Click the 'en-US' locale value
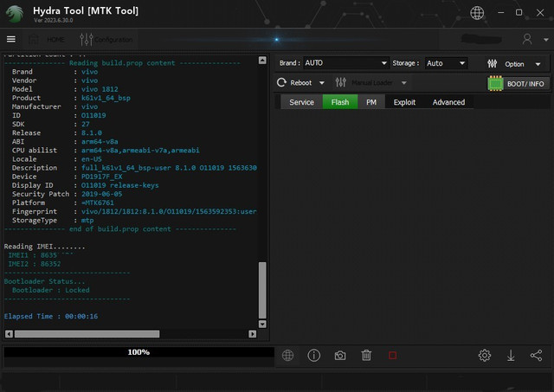This screenshot has width=554, height=392. (x=92, y=159)
